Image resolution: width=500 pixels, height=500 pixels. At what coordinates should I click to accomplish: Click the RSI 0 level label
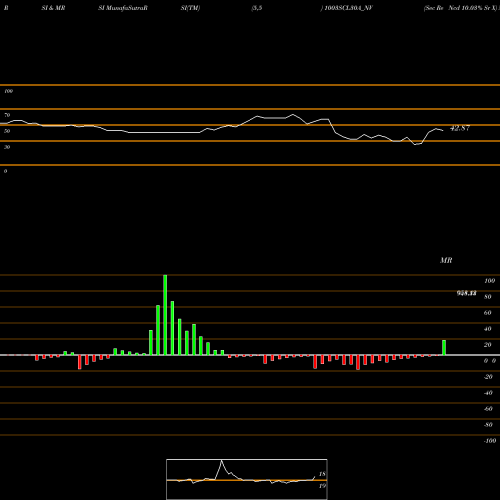(x=5, y=171)
